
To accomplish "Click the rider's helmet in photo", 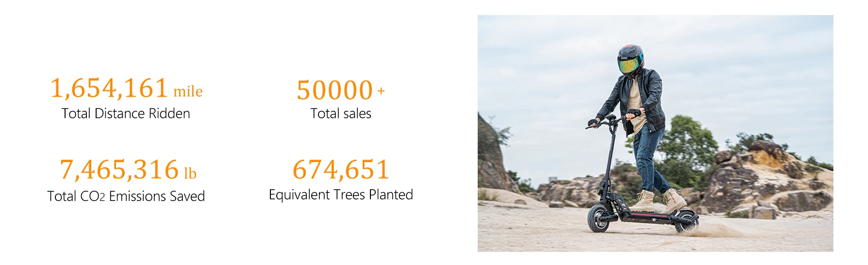I will pyautogui.click(x=631, y=61).
